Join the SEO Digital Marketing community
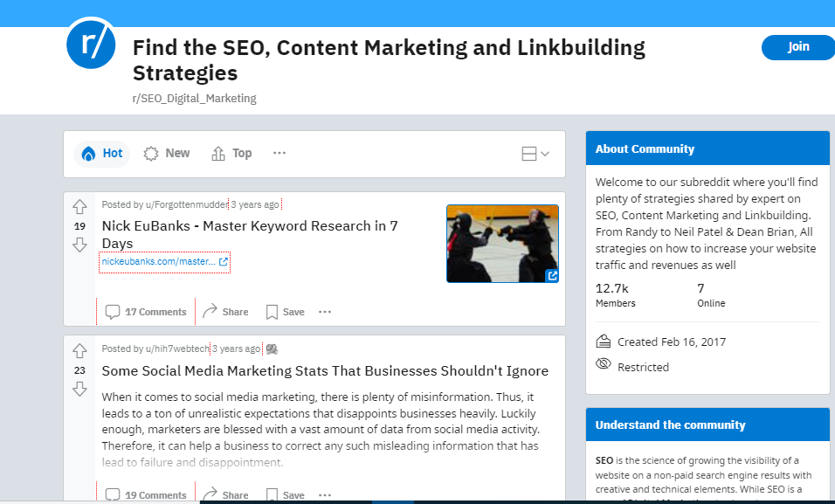Screen dimensions: 835x504 (x=797, y=47)
